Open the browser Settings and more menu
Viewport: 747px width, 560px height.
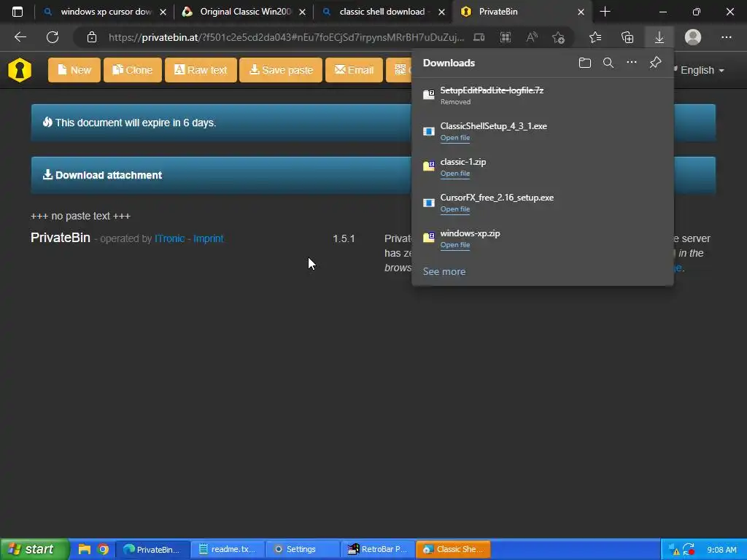point(726,37)
